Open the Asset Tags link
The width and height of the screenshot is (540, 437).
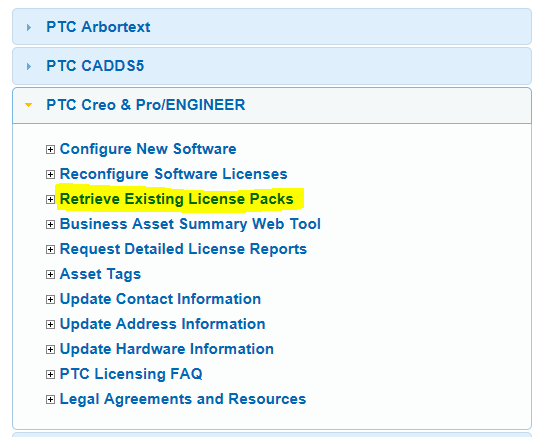(x=100, y=274)
